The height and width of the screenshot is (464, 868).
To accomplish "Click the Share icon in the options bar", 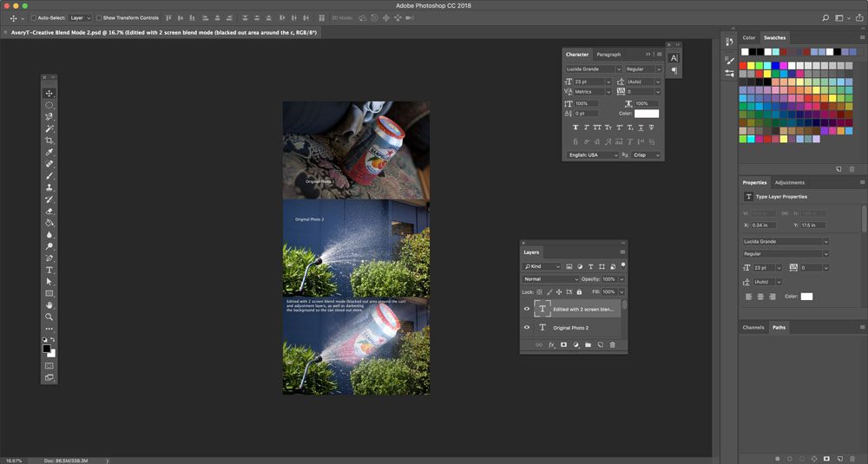I will (x=859, y=17).
